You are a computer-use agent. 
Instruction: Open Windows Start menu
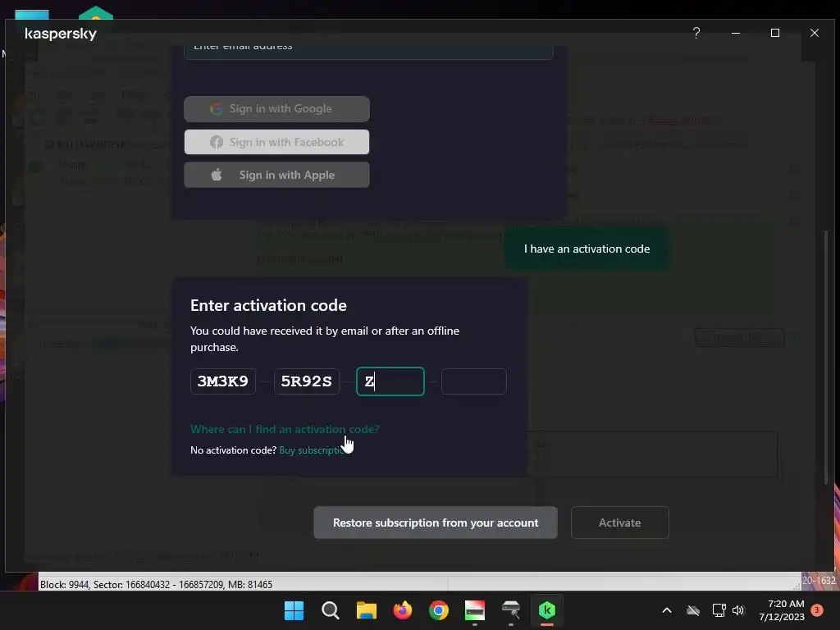pos(294,610)
